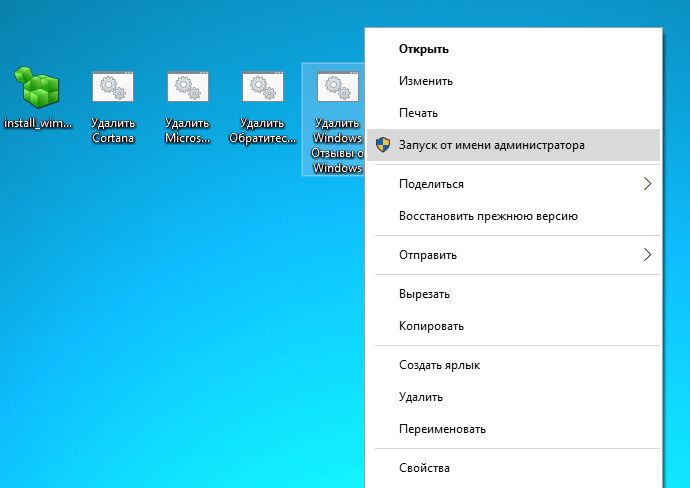Select Печать in the context menu
This screenshot has width=690, height=488.
[x=418, y=113]
